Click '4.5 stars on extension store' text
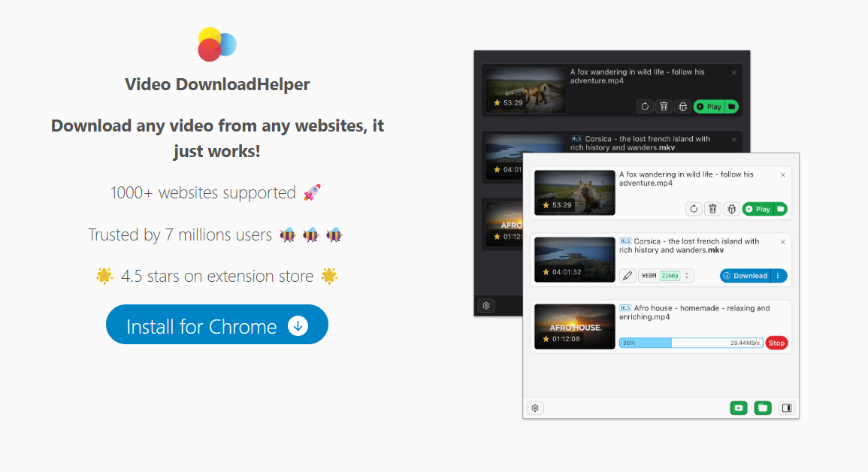This screenshot has width=868, height=472. (217, 276)
